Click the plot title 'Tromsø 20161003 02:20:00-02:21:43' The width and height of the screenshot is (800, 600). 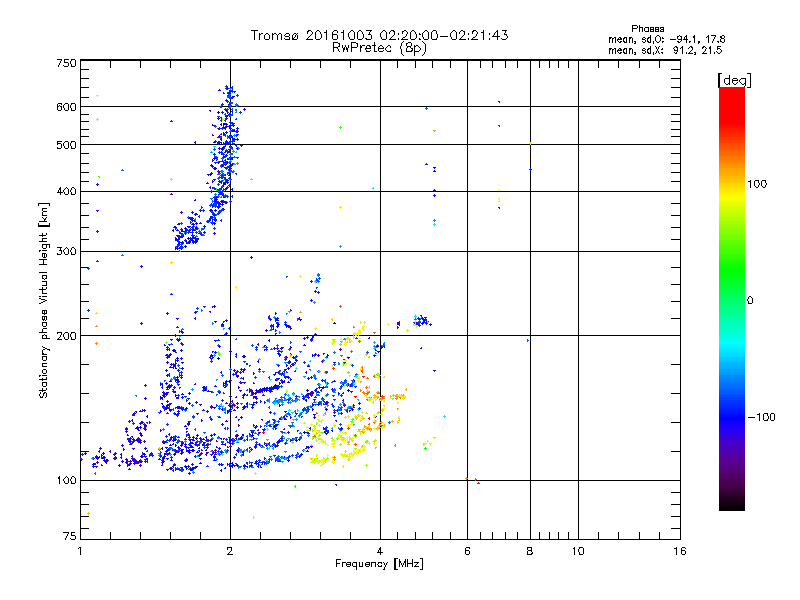click(x=379, y=35)
